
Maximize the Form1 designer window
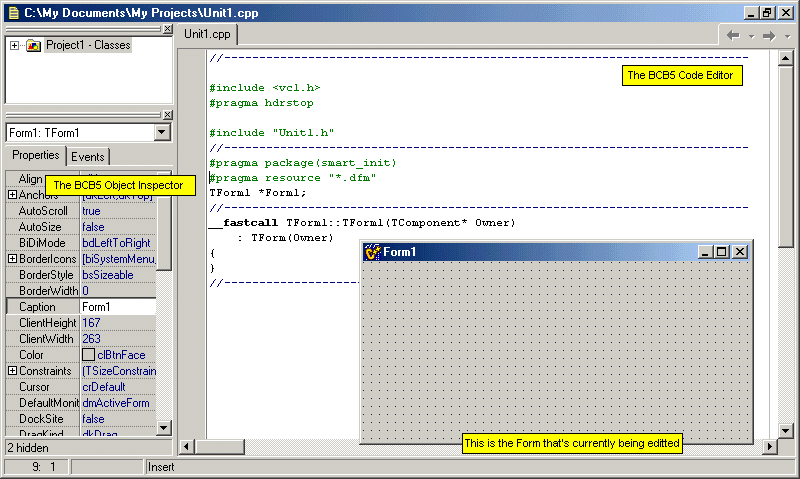[722, 252]
